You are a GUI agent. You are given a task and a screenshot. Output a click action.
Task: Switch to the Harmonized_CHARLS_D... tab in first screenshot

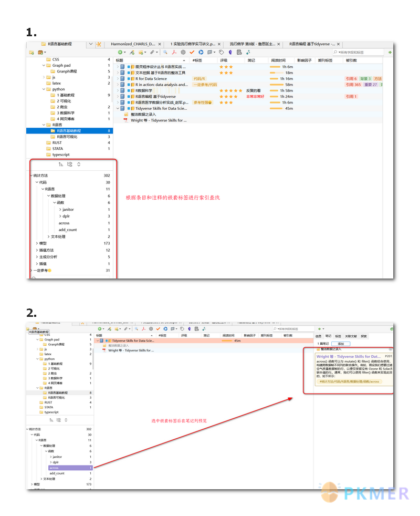133,44
